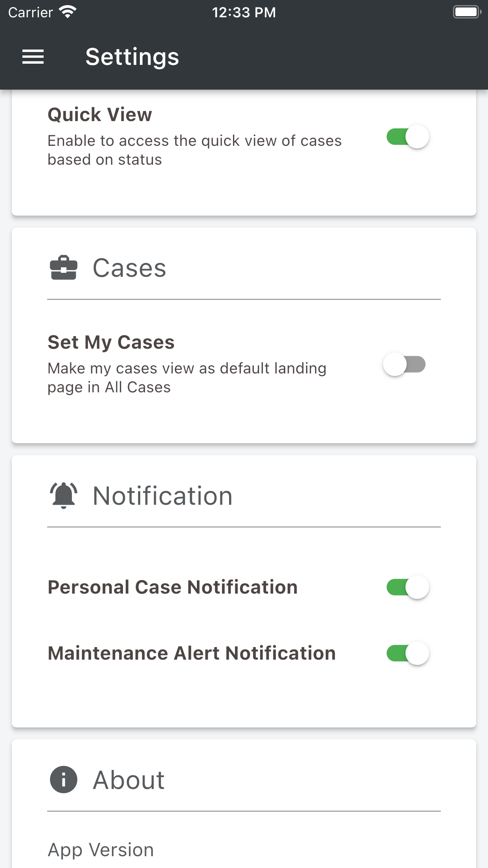Enable the Set My Cases toggle
The image size is (488, 868).
(x=404, y=364)
